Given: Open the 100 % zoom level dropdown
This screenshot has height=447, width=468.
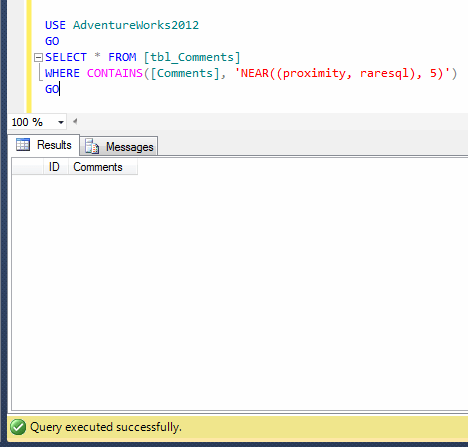Looking at the screenshot, I should (x=61, y=122).
